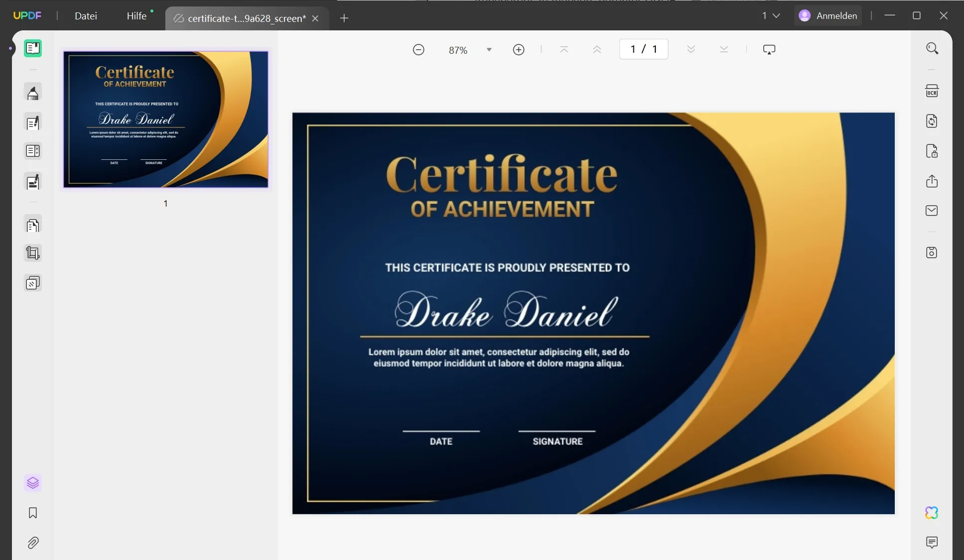Open the Crop Pages tool
Screen dimensions: 964x560
[x=33, y=253]
